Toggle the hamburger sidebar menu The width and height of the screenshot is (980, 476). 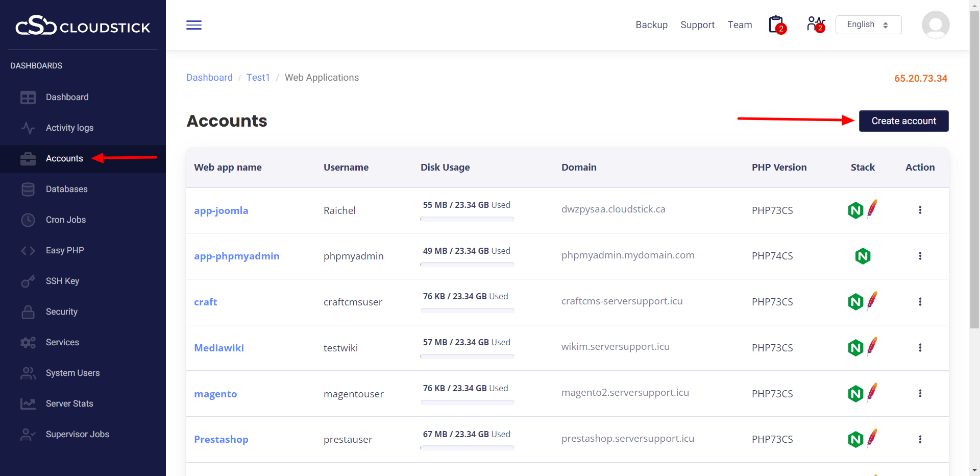tap(193, 25)
